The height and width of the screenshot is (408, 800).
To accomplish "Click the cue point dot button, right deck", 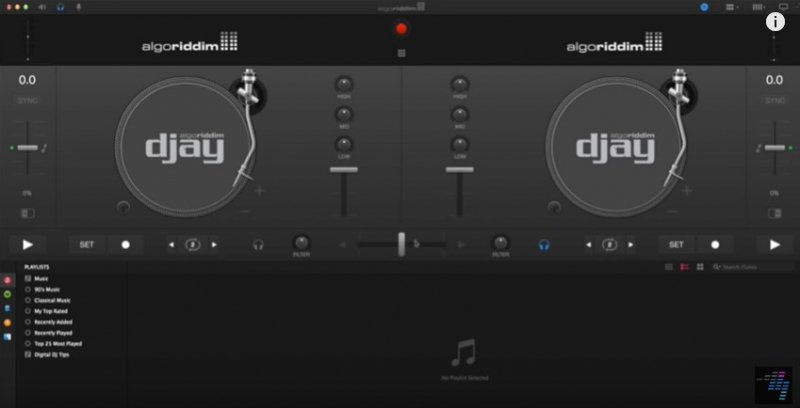I will point(715,245).
